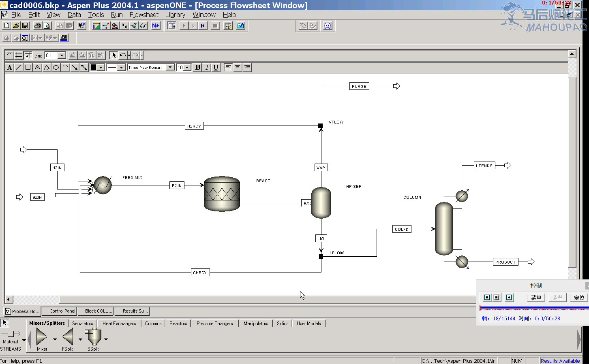Open the File menu
The height and width of the screenshot is (364, 589).
tap(16, 15)
